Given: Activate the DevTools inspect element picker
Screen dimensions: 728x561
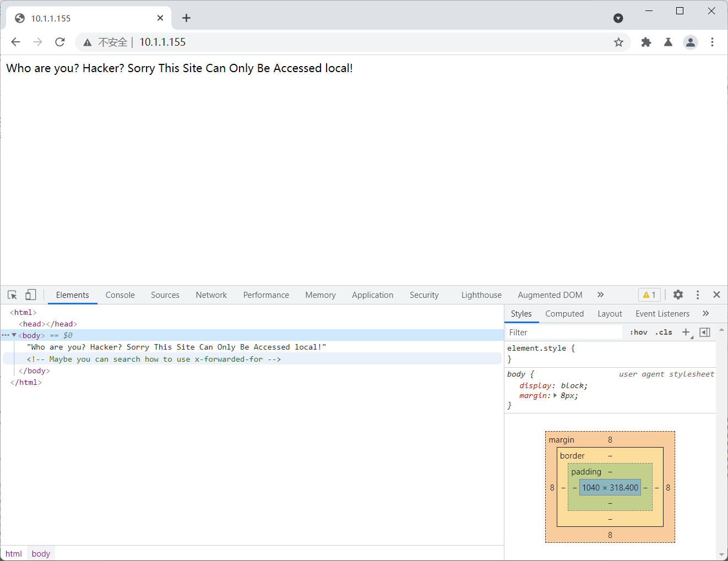Looking at the screenshot, I should coord(13,295).
